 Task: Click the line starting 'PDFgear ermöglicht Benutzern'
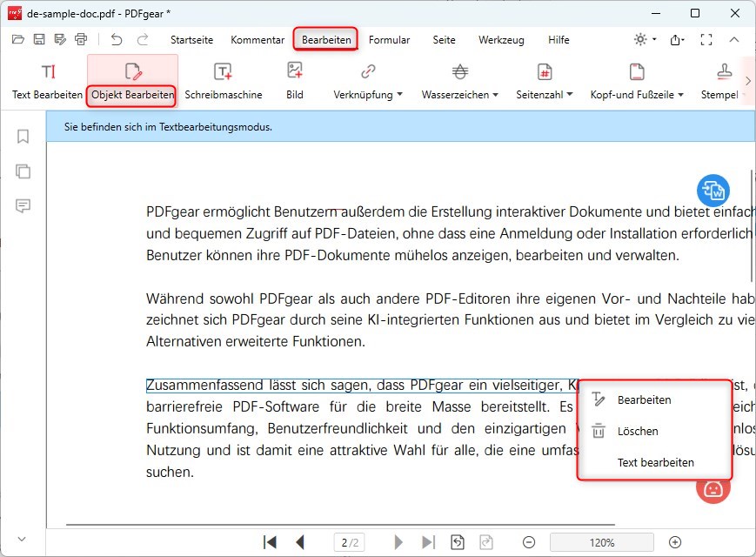click(451, 211)
